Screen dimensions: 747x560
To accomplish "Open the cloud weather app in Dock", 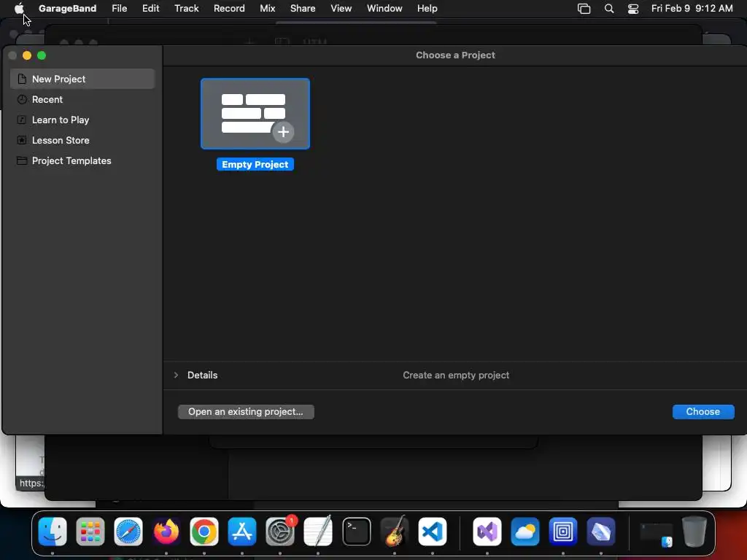I will [525, 532].
